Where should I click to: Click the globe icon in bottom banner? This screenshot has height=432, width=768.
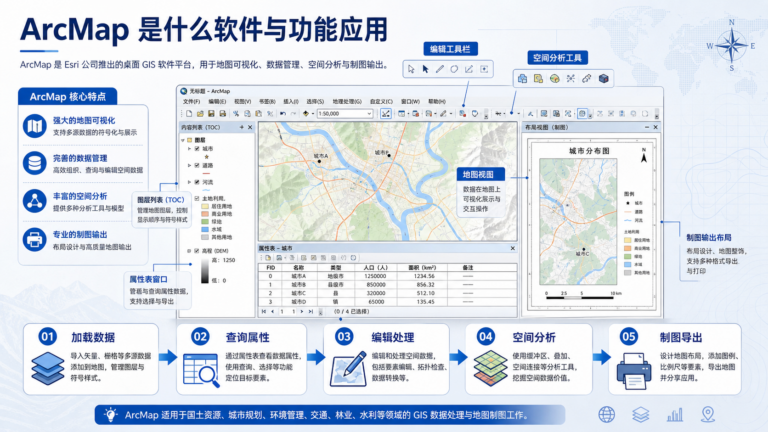(x=606, y=415)
